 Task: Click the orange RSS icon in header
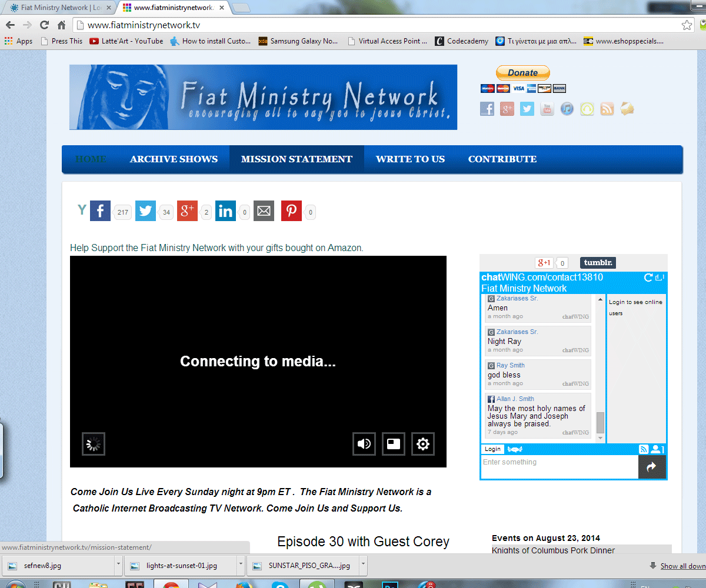click(607, 109)
